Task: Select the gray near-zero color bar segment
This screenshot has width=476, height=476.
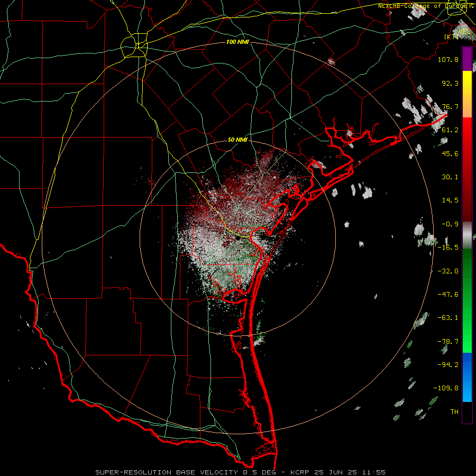Action: coord(467,235)
